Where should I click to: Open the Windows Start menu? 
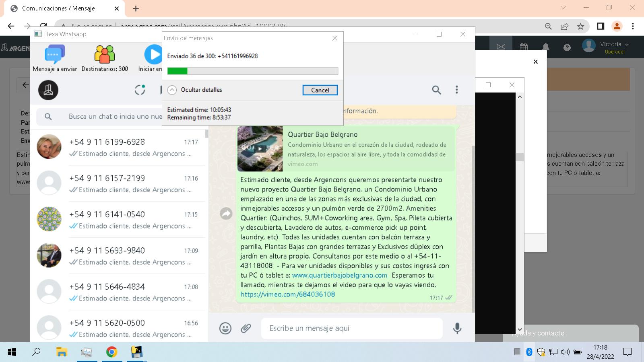[x=12, y=352]
